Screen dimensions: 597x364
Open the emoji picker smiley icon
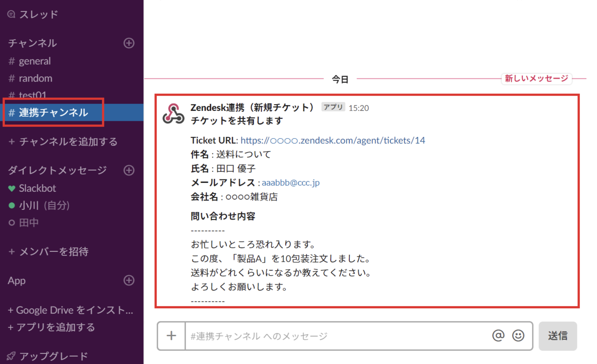pyautogui.click(x=518, y=336)
